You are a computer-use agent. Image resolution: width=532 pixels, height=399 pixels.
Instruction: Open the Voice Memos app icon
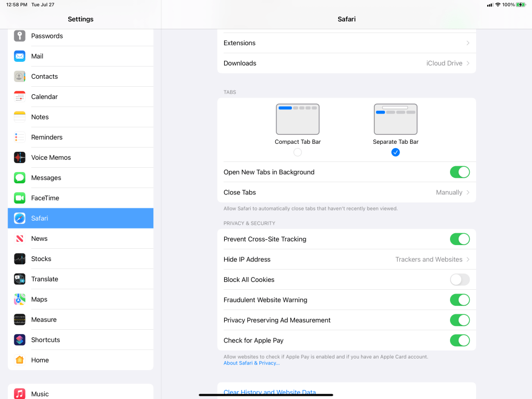click(x=20, y=158)
